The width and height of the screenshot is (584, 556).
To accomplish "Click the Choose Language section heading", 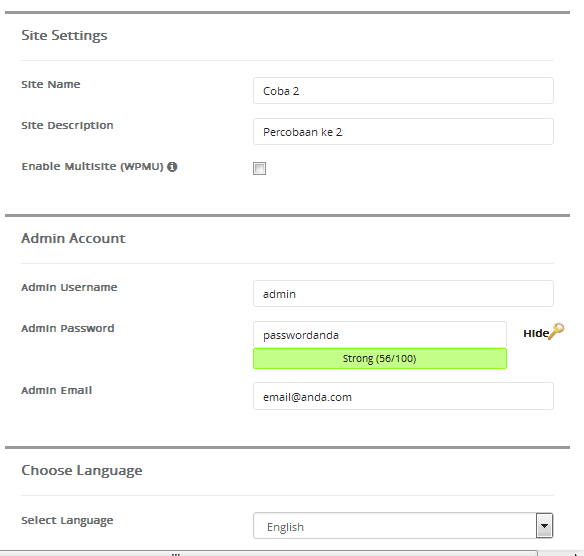I will 82,471.
